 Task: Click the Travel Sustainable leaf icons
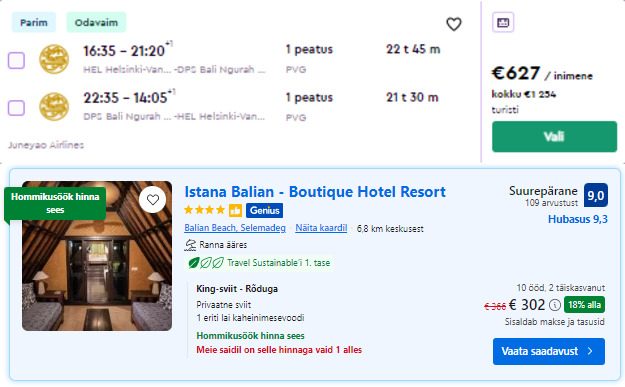206,263
